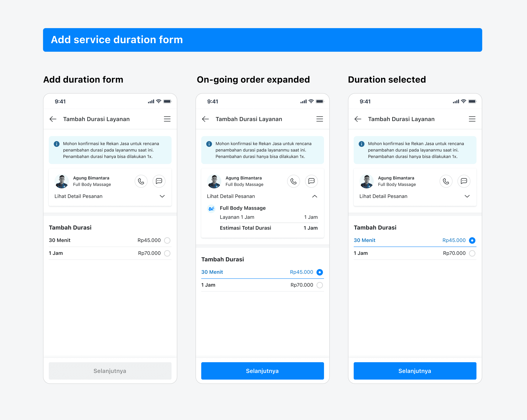Screen dimensions: 527x420
Task: Click back arrow in Add duration form screen
Action: coord(53,119)
